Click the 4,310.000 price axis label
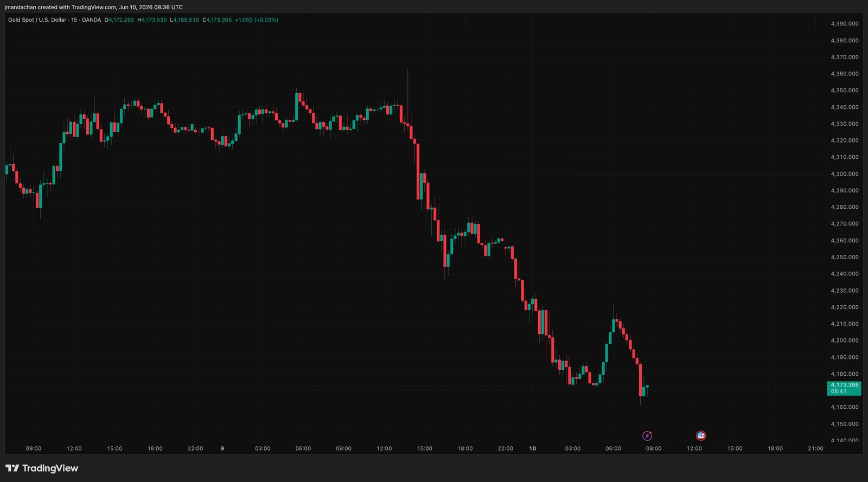868x482 pixels. (845, 157)
